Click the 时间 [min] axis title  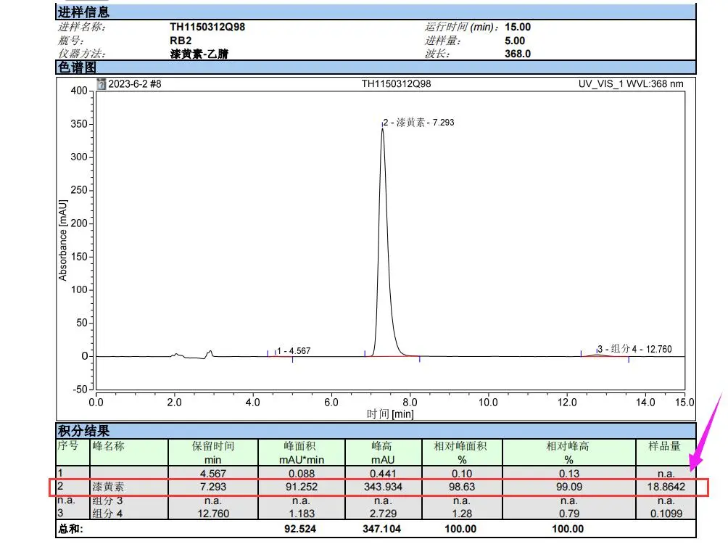click(391, 414)
